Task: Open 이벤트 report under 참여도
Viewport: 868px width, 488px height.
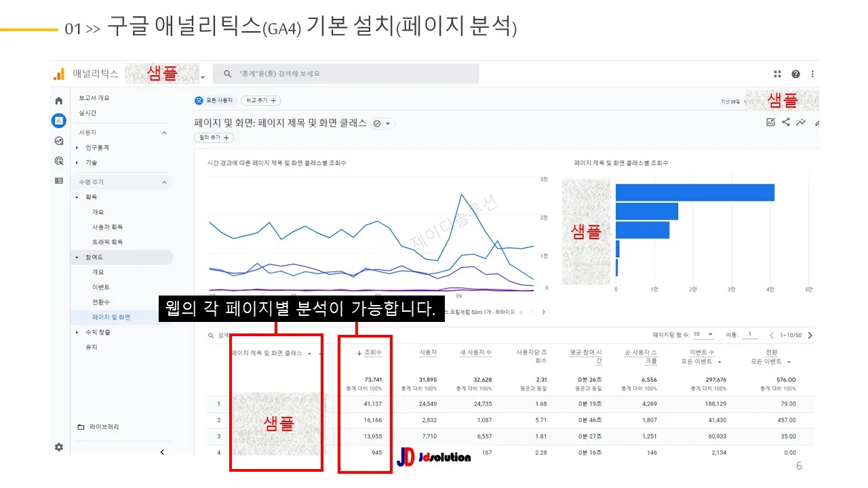Action: 101,287
